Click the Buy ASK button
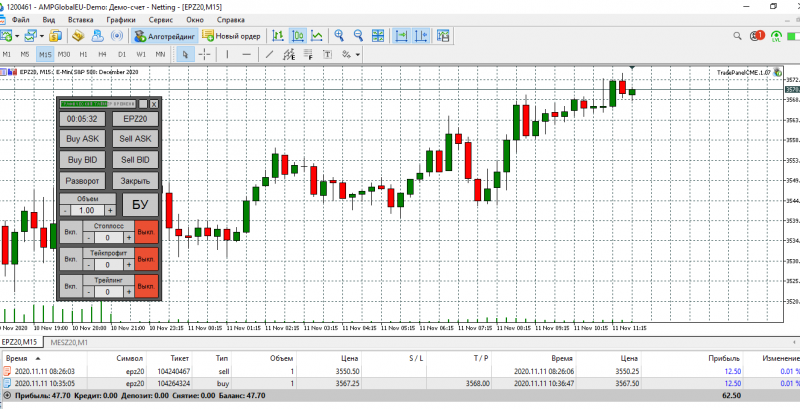Viewport: 800px width, 409px height. coord(83,139)
